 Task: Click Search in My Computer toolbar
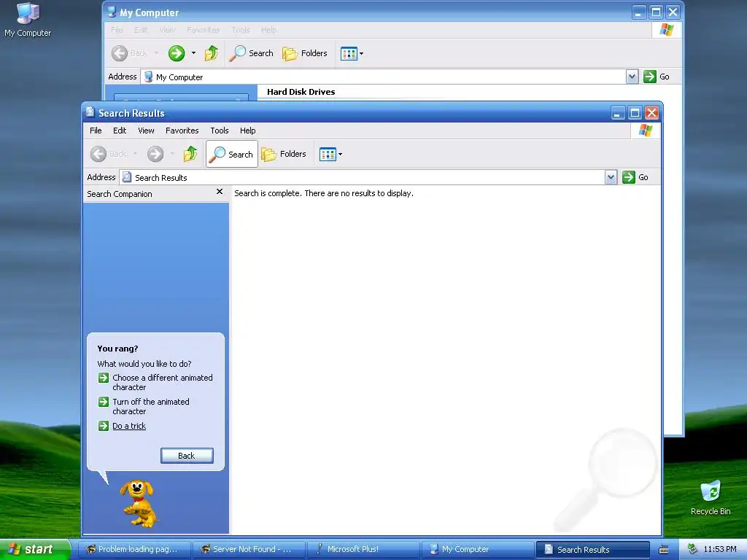[x=251, y=52]
